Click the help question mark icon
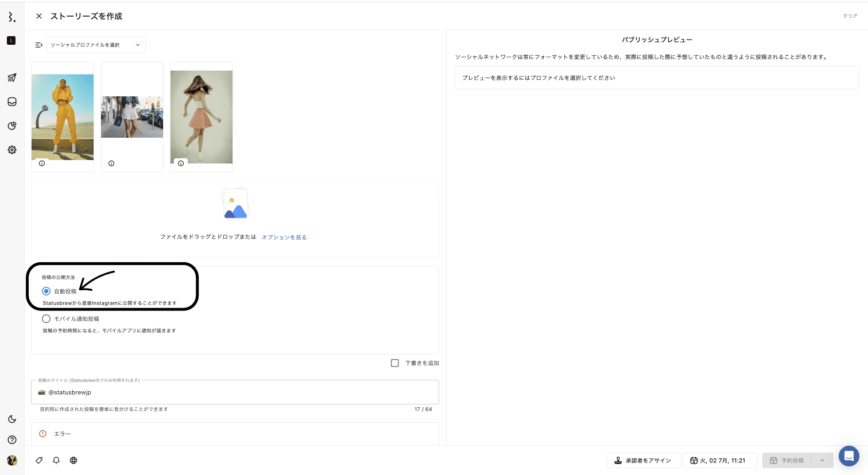868x475 pixels. pos(11,440)
